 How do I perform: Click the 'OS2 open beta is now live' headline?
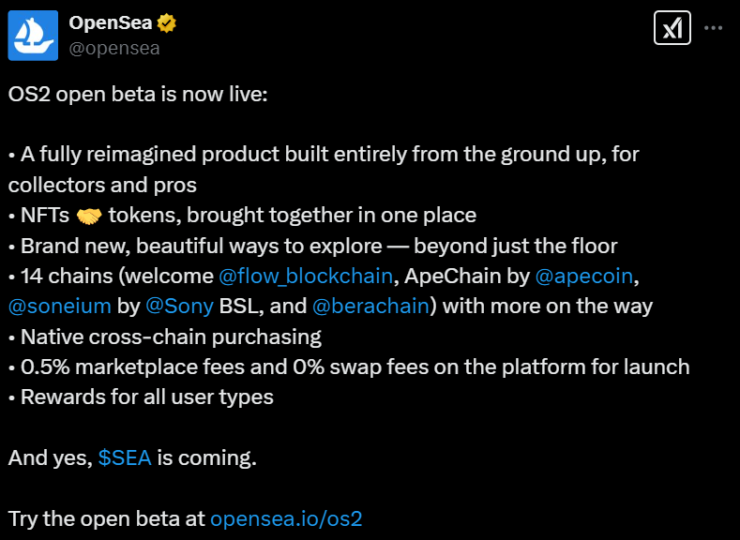(x=138, y=94)
